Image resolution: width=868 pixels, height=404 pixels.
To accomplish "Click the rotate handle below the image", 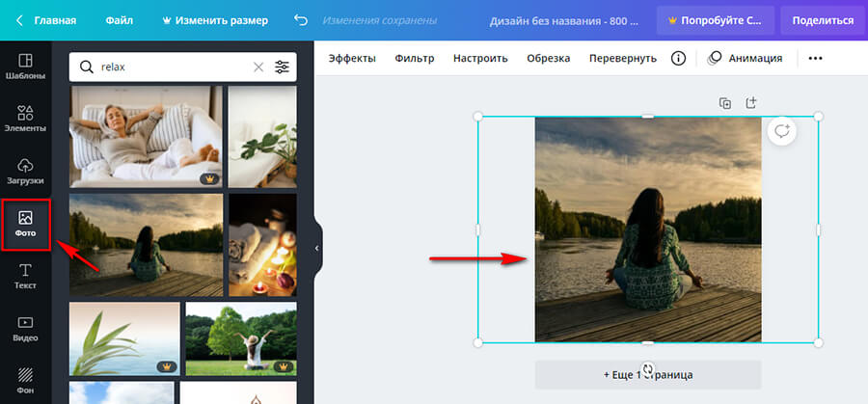I will [648, 368].
